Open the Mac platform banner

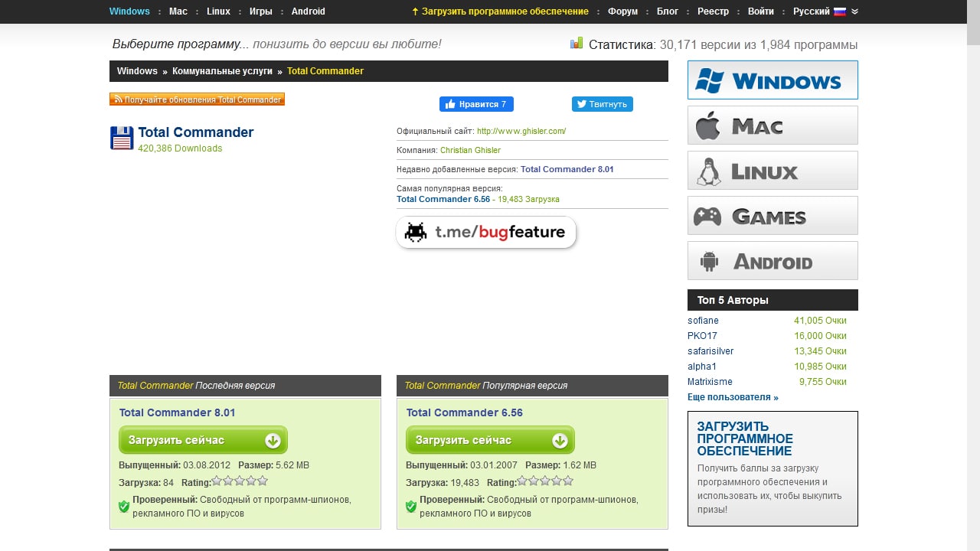773,126
